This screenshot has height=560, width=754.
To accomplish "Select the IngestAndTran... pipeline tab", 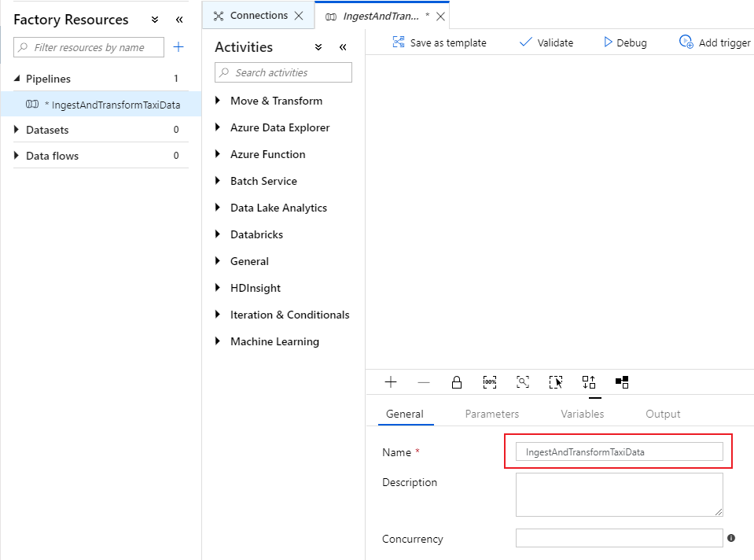I will [x=381, y=17].
